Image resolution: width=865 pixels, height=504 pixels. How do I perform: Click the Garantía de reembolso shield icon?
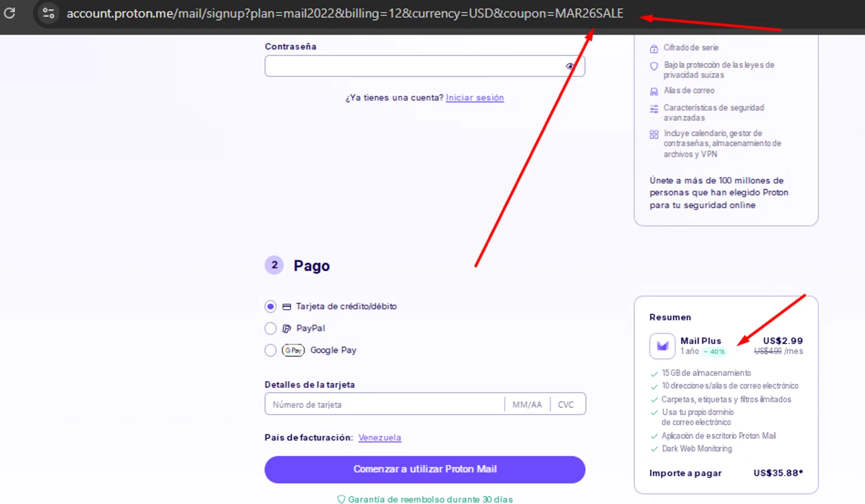tap(341, 499)
